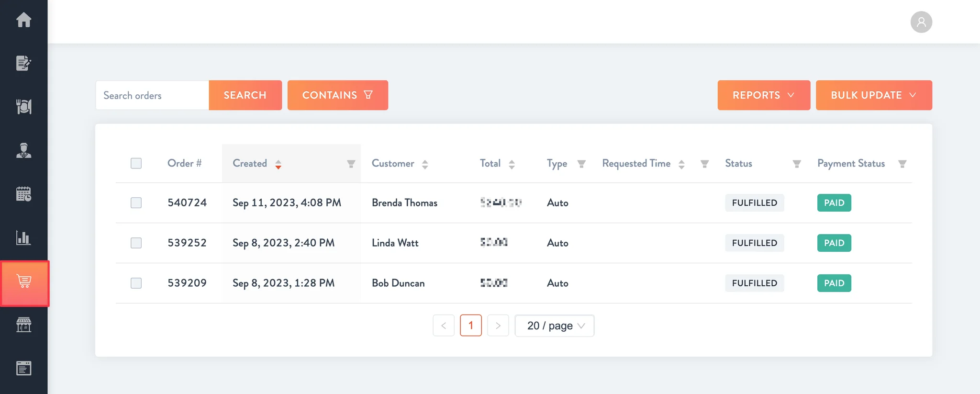The image size is (980, 394).
Task: Click the date Sep 8, 2023, 2:40 PM
Action: (283, 243)
